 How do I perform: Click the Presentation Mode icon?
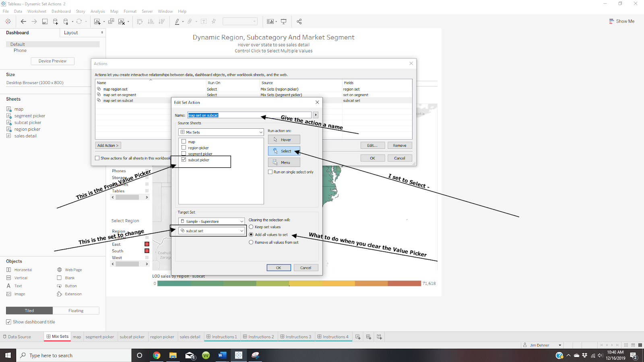[284, 21]
